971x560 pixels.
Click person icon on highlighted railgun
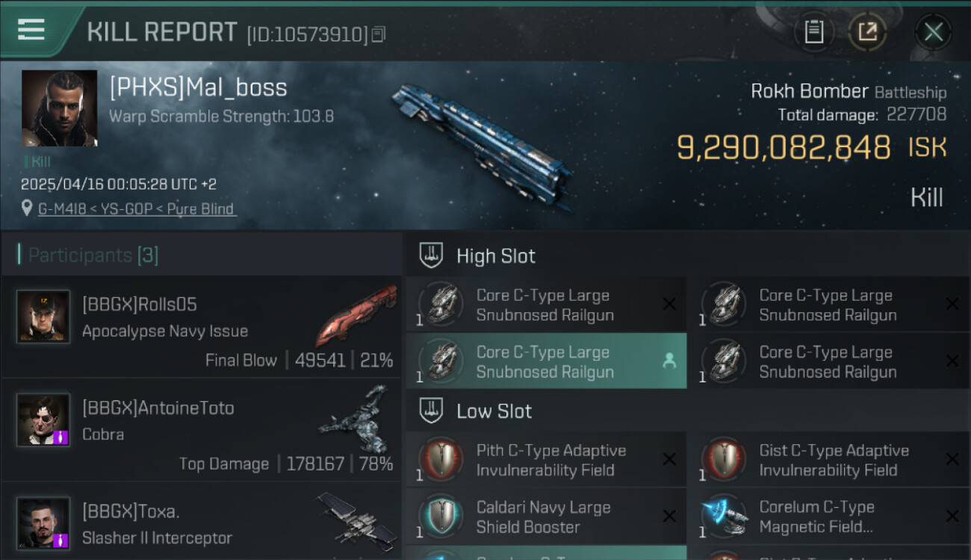669,361
